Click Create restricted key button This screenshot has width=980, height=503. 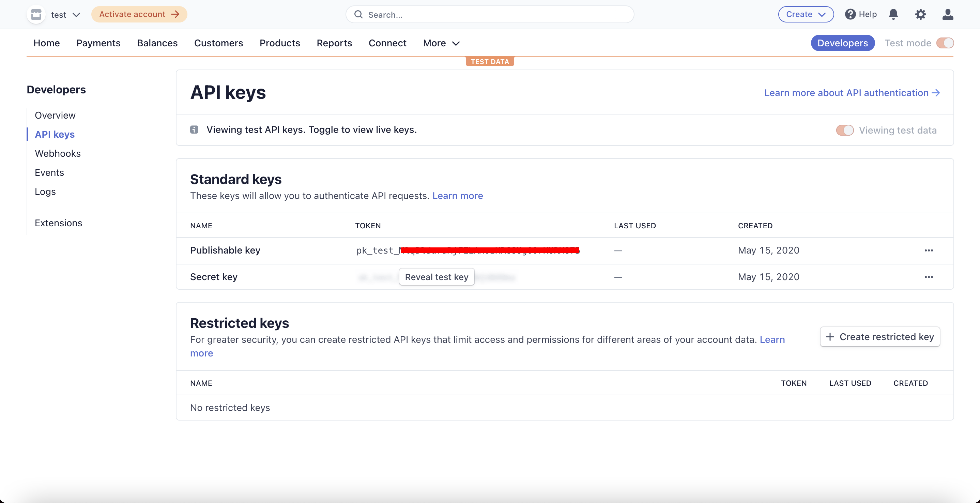tap(879, 337)
